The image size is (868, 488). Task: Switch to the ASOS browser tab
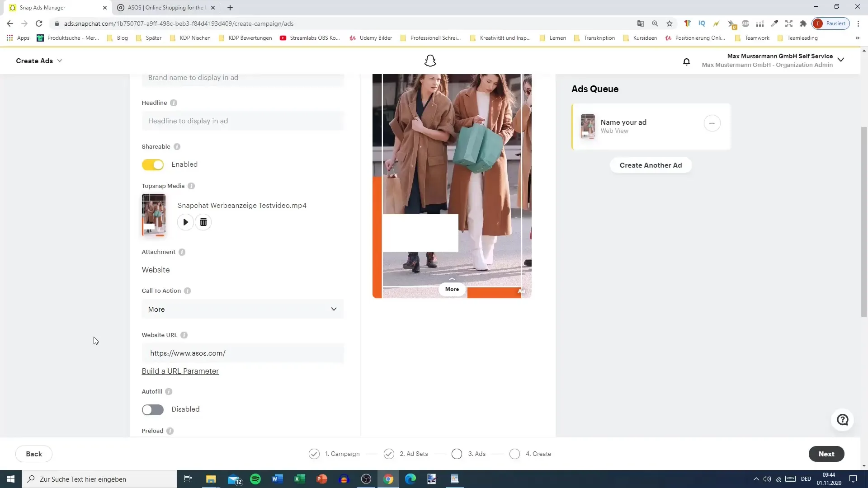click(x=165, y=8)
